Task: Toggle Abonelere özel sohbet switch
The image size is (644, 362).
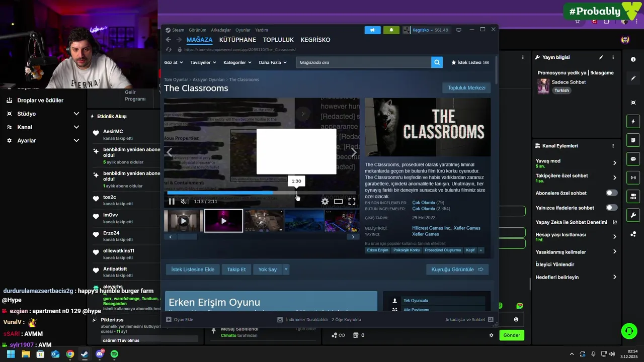Action: tap(611, 193)
